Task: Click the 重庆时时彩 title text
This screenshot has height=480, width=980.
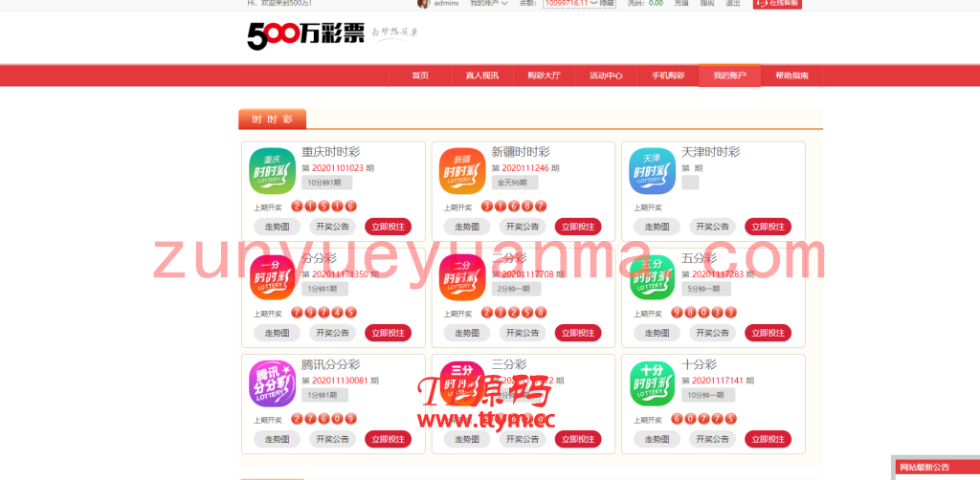Action: (330, 152)
